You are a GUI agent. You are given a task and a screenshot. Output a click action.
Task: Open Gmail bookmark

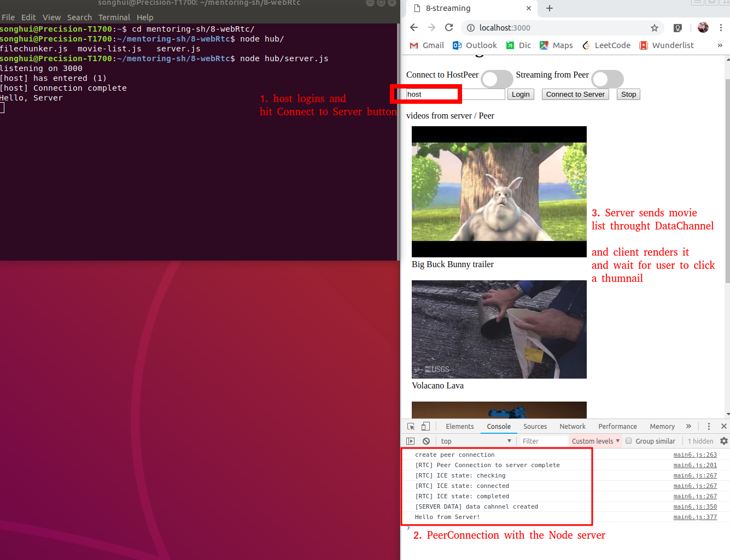pos(427,45)
